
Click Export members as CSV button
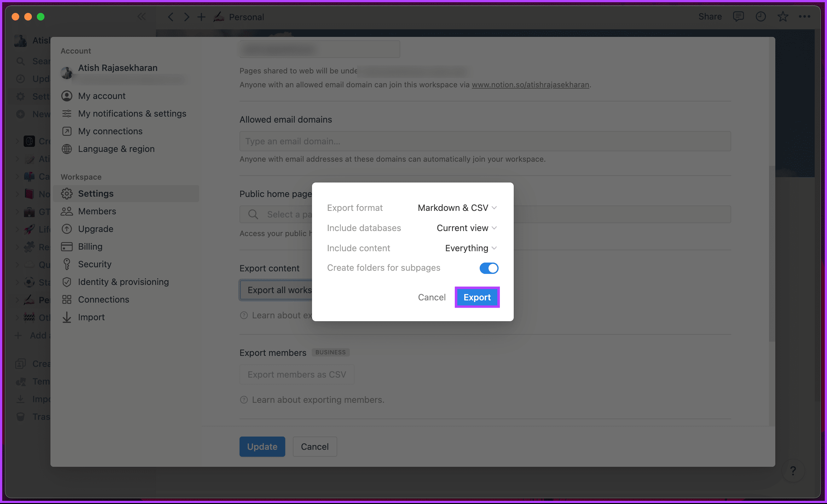click(297, 374)
